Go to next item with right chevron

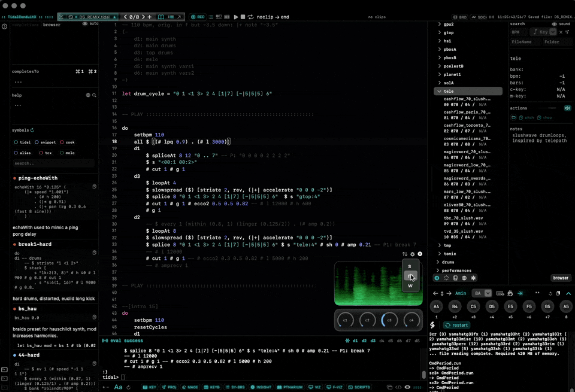tap(143, 17)
